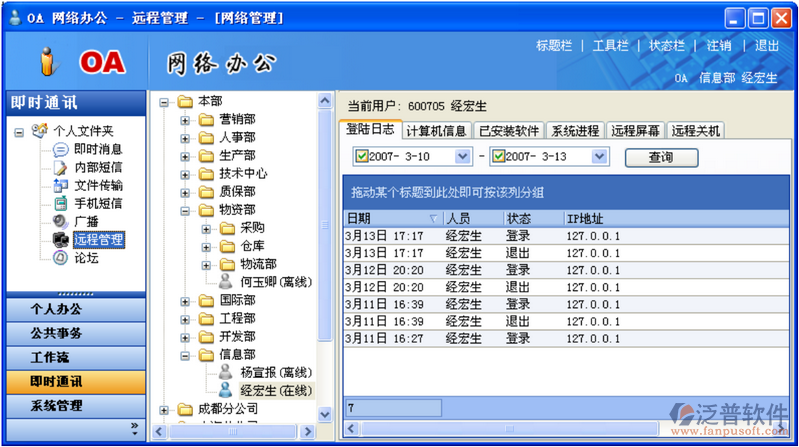Open 工作流 sidebar section

pyautogui.click(x=76, y=357)
